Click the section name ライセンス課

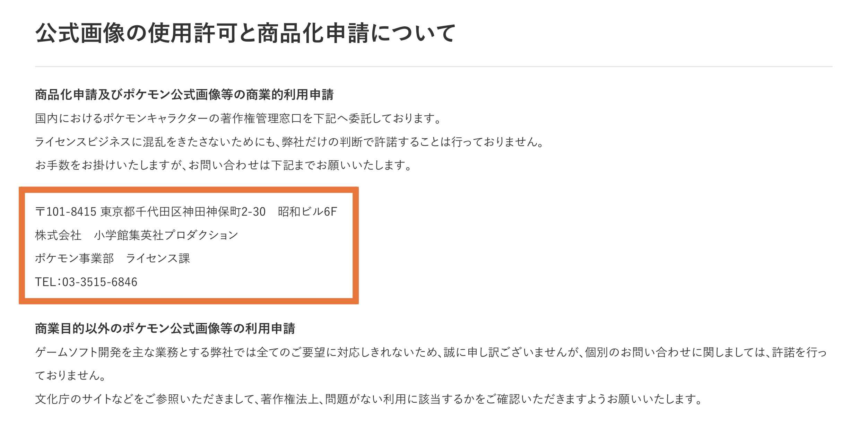click(x=158, y=259)
